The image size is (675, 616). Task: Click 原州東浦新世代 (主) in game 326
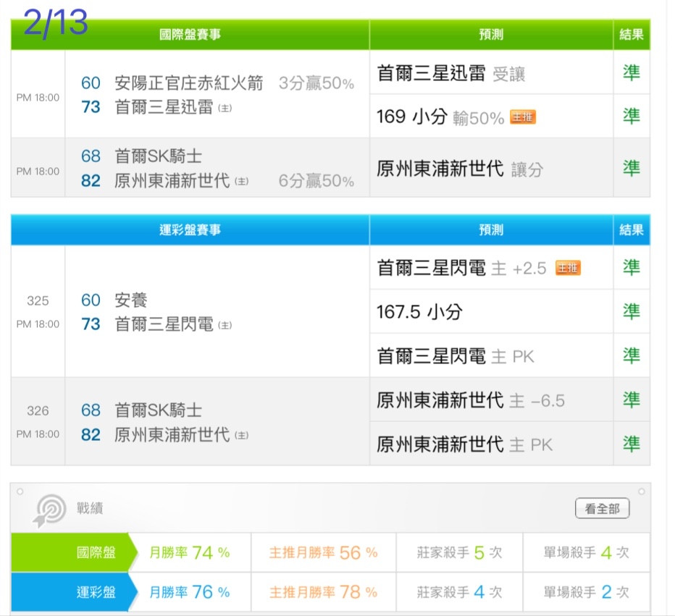[x=181, y=434]
